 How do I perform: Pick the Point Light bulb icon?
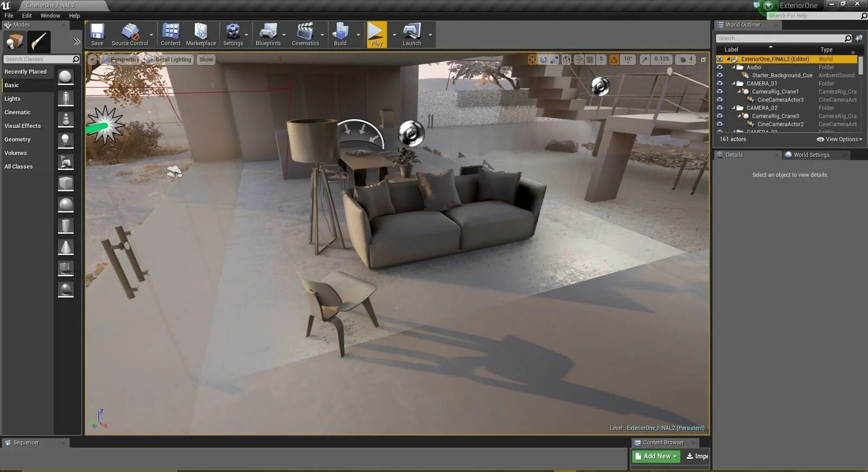66,141
